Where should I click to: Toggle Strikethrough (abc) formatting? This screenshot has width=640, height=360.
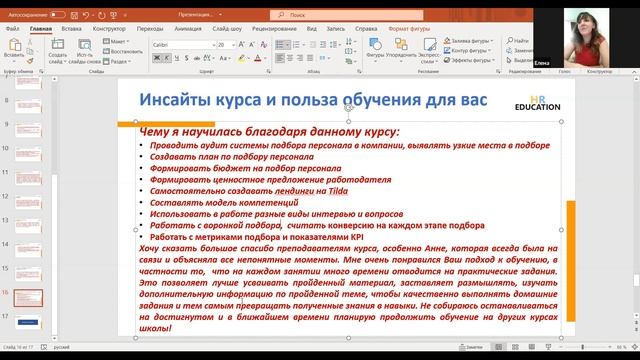click(x=197, y=58)
